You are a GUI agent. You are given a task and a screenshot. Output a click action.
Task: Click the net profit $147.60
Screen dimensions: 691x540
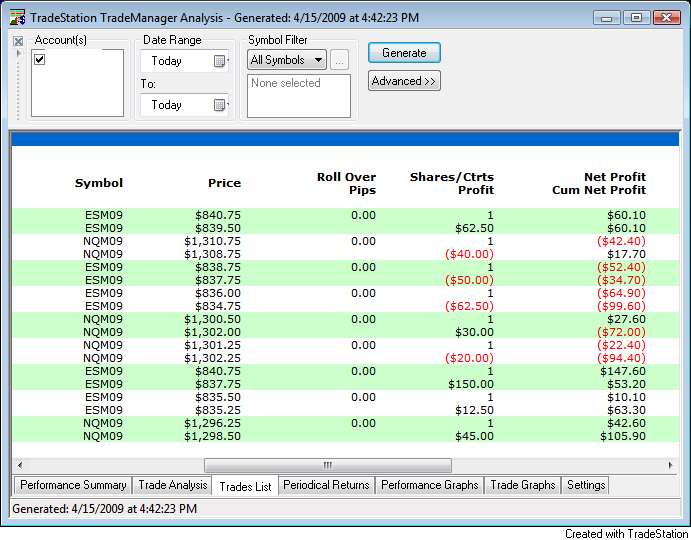coord(623,371)
